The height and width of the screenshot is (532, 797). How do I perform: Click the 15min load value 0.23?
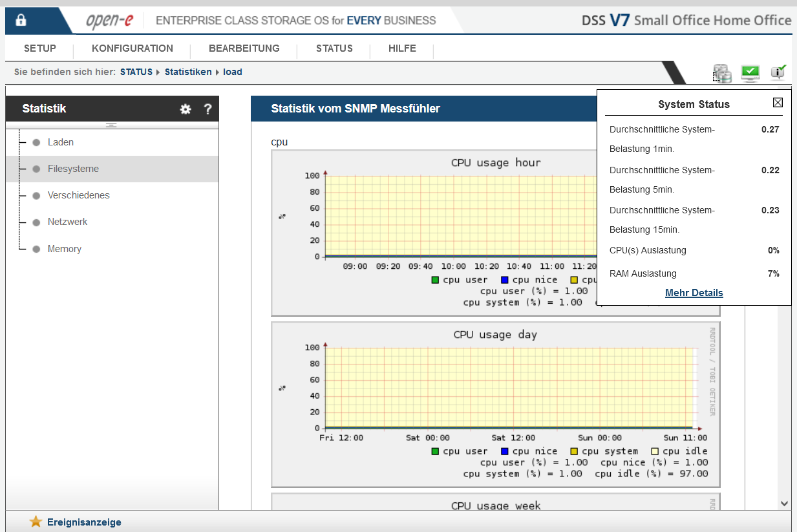click(x=770, y=210)
